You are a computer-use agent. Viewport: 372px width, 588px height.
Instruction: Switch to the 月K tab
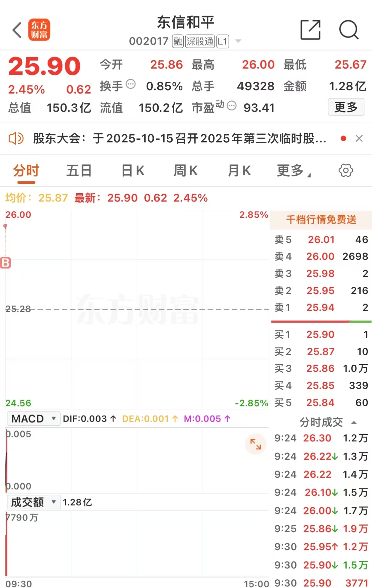(239, 171)
